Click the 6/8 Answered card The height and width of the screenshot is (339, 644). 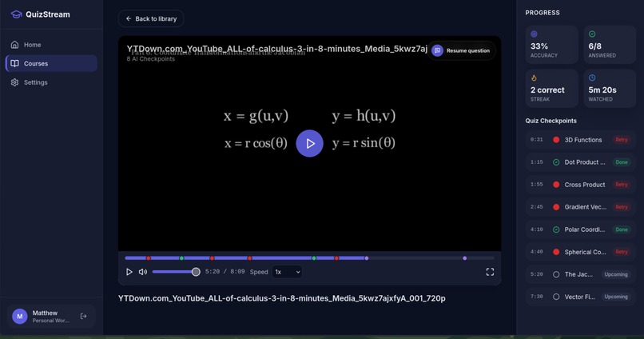(610, 45)
